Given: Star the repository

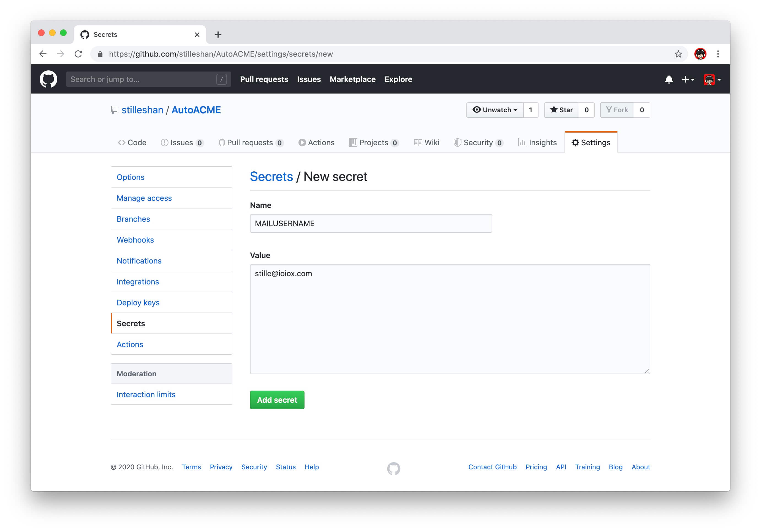Looking at the screenshot, I should pyautogui.click(x=561, y=110).
